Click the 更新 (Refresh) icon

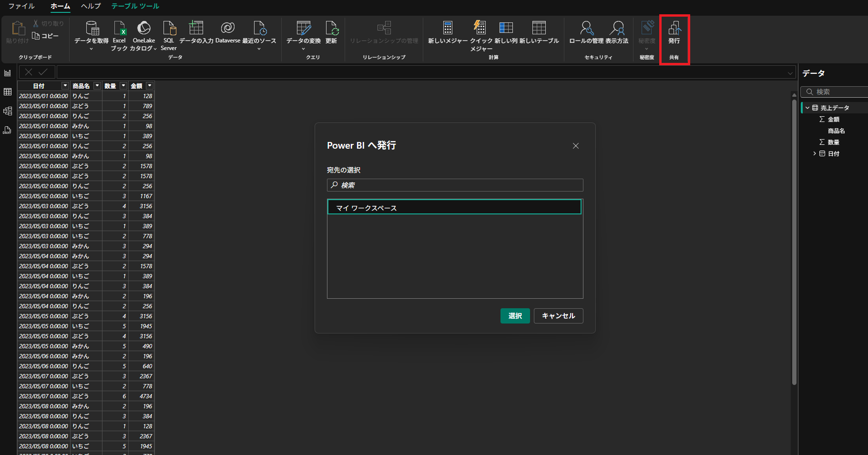click(331, 32)
